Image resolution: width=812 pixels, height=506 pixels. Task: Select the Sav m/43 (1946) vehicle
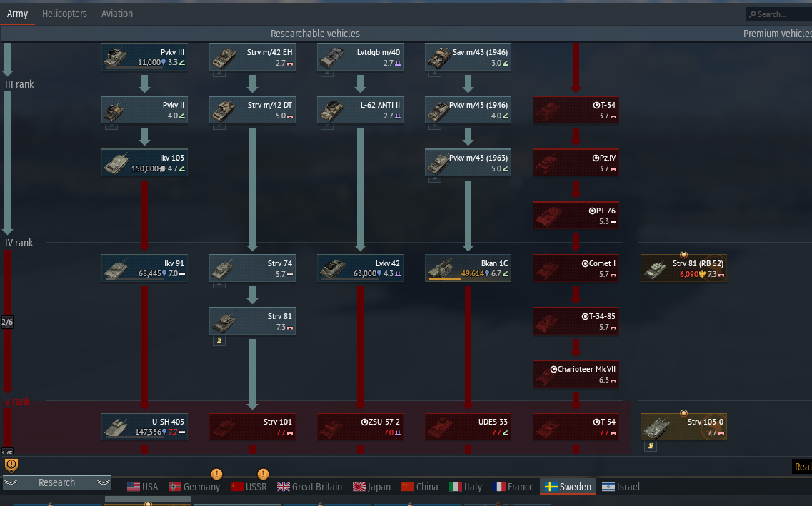[x=468, y=57]
